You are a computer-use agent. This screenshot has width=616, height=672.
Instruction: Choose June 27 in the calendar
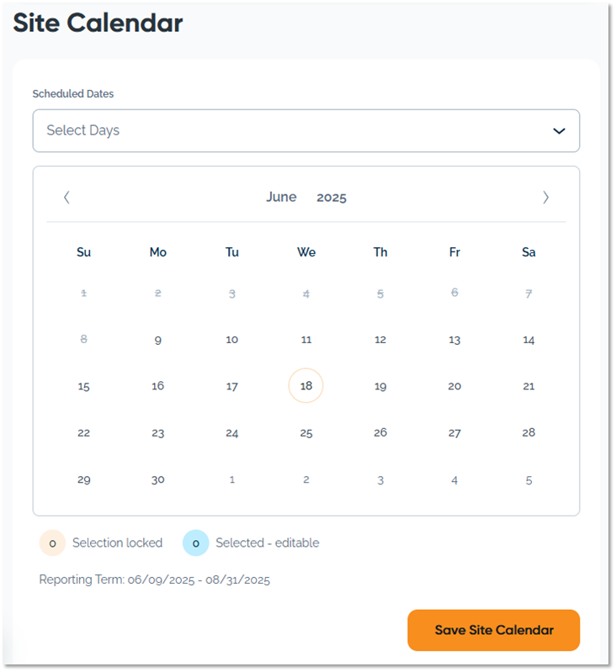(x=454, y=433)
